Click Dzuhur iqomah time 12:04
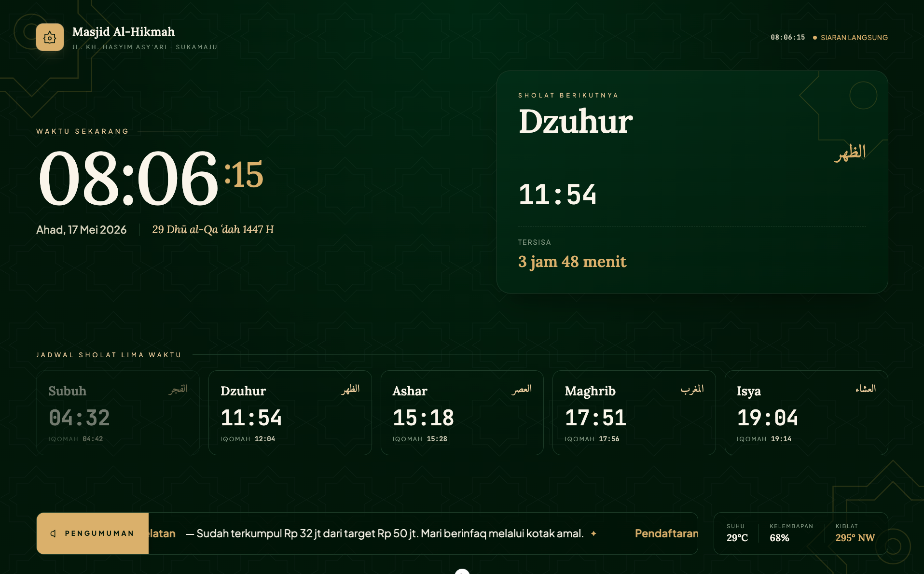 265,439
